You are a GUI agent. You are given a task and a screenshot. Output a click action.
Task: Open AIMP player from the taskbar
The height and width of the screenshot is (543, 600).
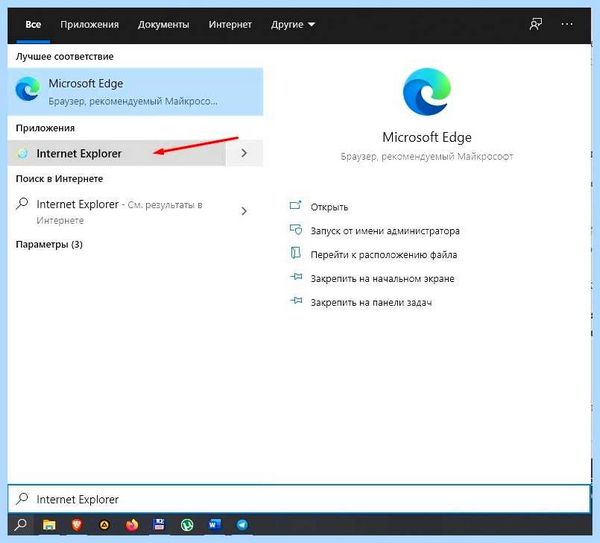[104, 525]
